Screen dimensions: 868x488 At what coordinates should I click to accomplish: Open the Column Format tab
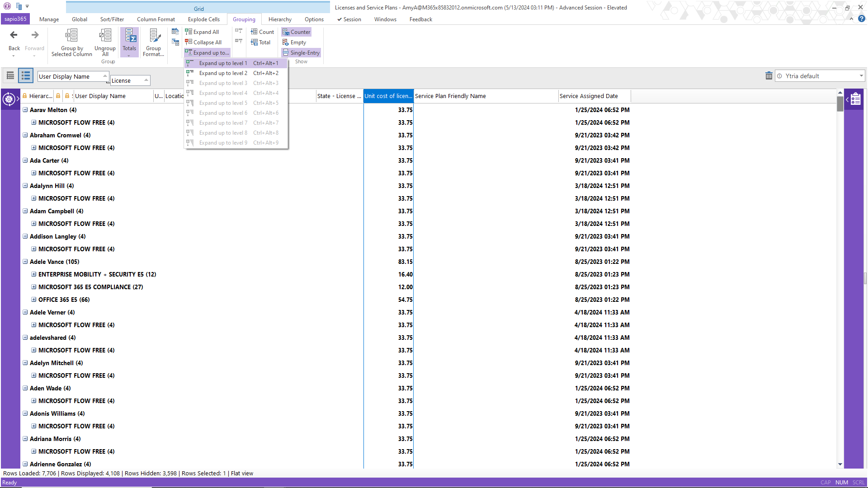[156, 19]
